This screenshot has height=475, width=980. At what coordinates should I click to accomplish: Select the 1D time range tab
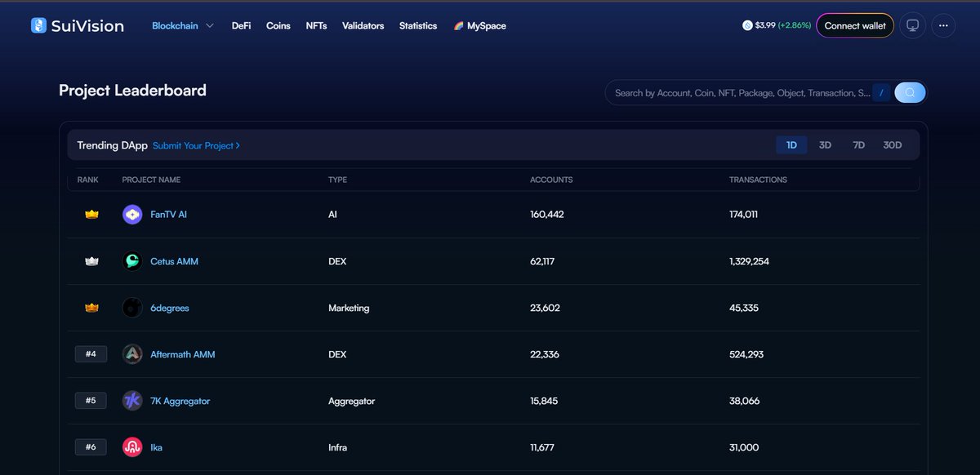(791, 145)
